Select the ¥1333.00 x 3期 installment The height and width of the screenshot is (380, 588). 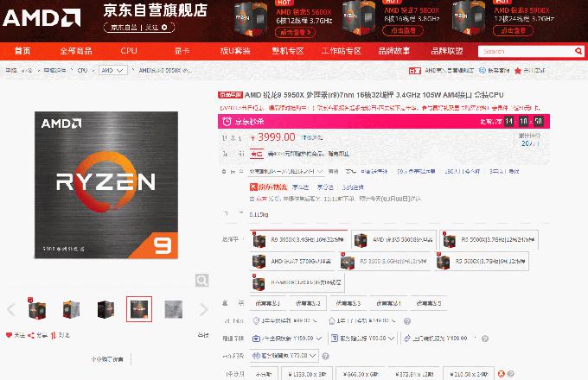click(x=307, y=374)
